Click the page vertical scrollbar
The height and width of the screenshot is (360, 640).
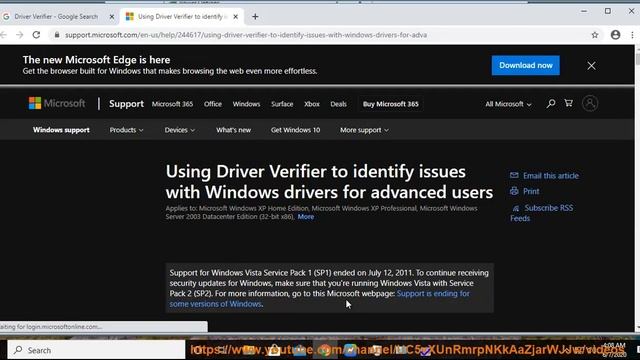[x=637, y=188]
